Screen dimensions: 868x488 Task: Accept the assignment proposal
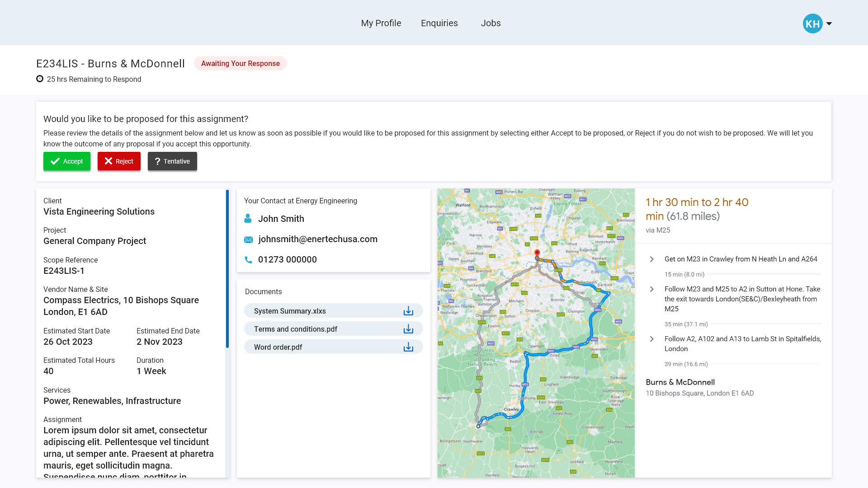(x=67, y=161)
